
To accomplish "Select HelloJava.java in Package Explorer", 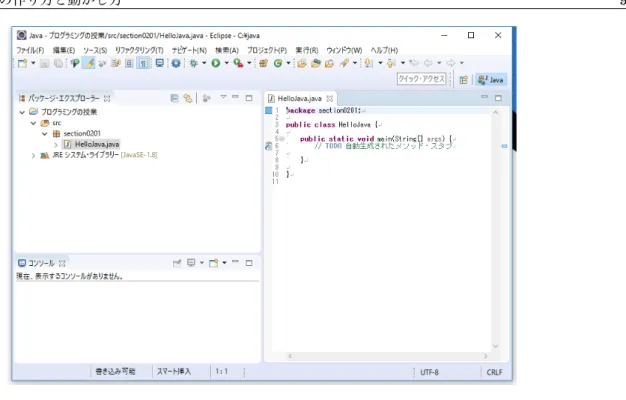I will point(92,144).
